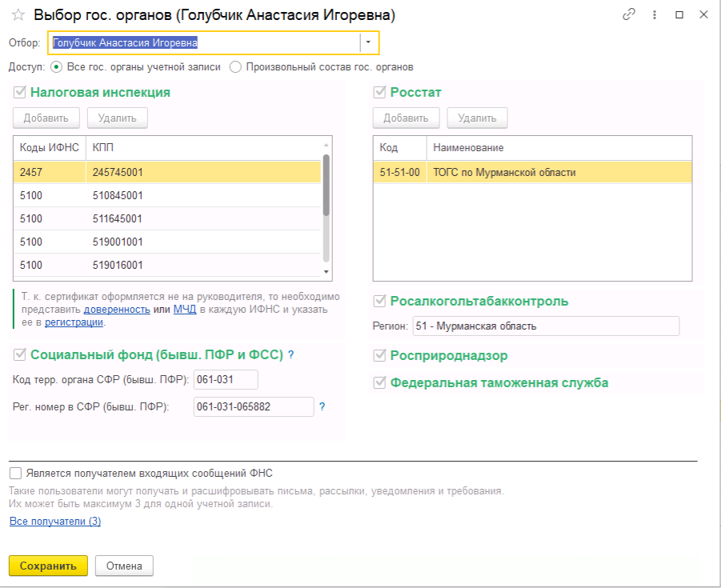Select Все гос. органы учетной записи option

point(56,67)
